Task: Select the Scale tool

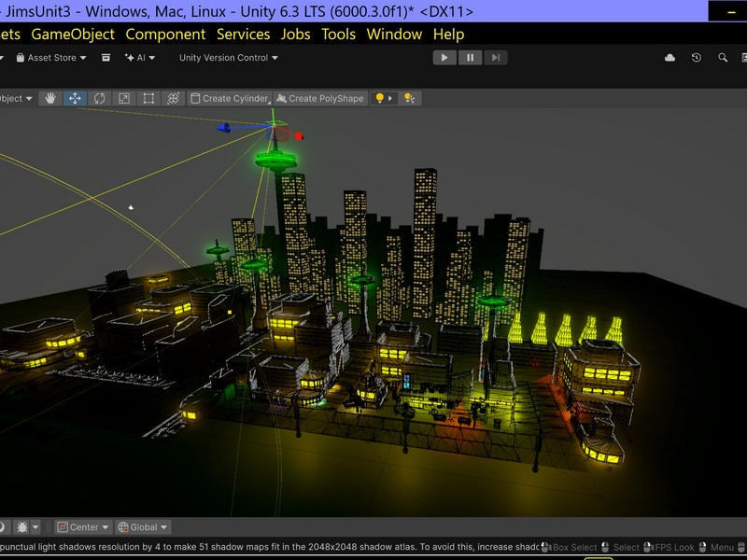Action: [x=123, y=98]
